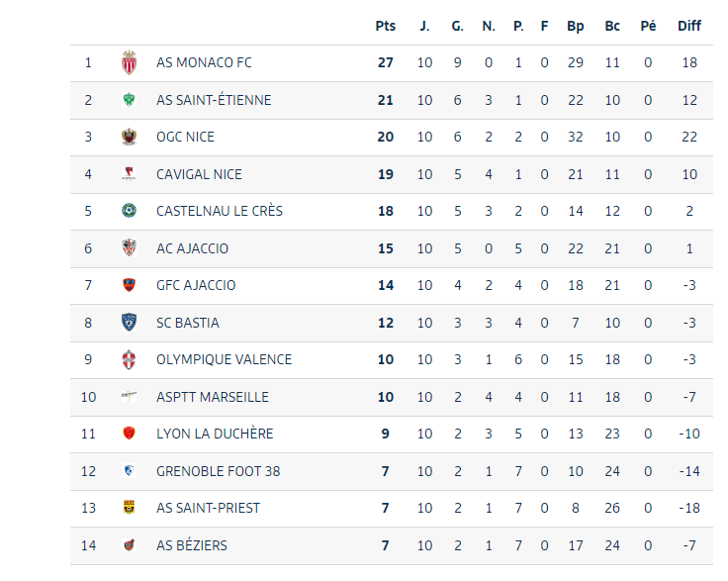Click the Castelnau Le Crès round logo
This screenshot has width=728, height=581.
pyautogui.click(x=129, y=211)
